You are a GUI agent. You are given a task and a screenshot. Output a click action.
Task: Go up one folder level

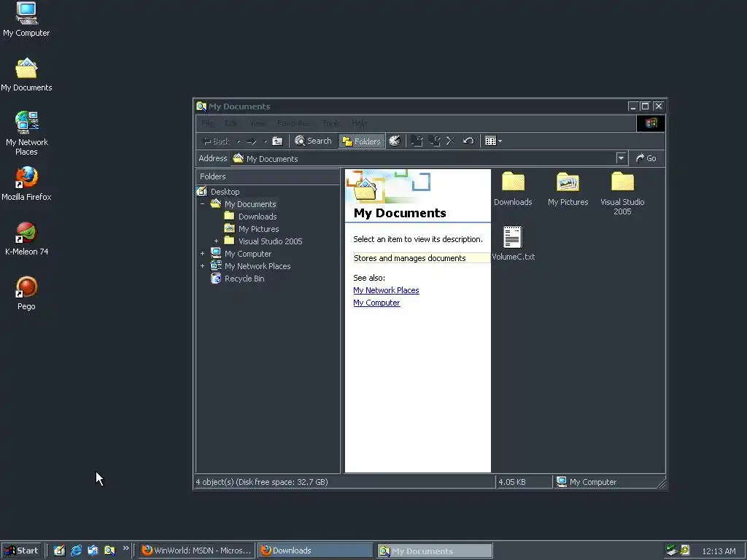pyautogui.click(x=277, y=141)
